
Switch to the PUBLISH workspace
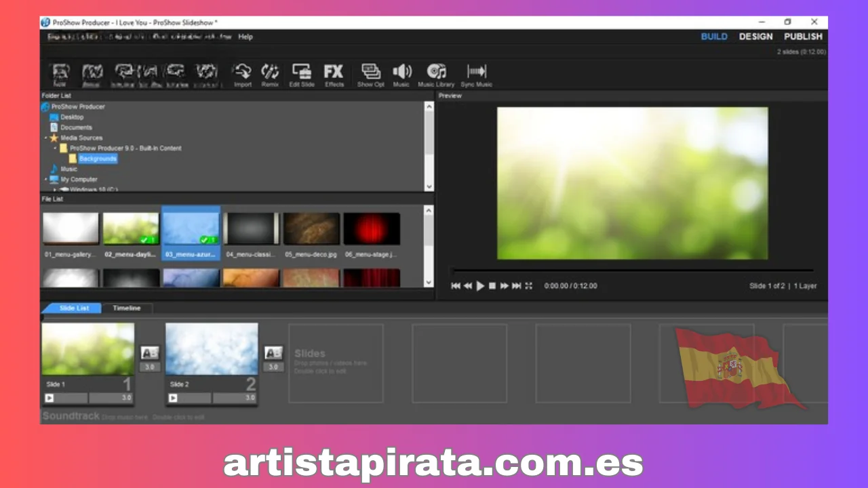803,37
